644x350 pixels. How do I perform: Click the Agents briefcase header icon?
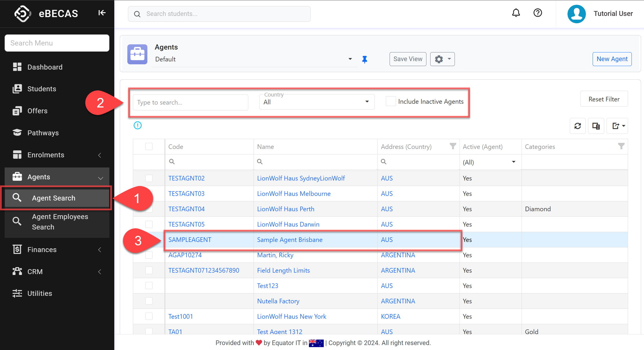click(137, 54)
